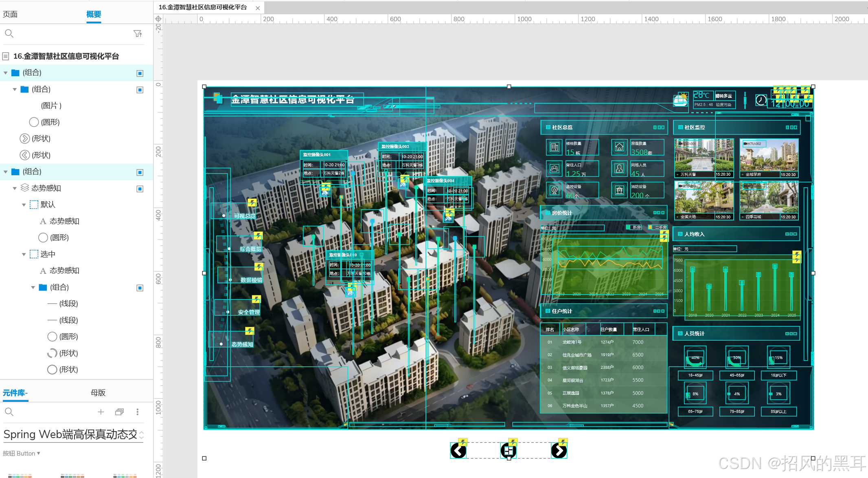The image size is (868, 478).
Task: Click the outline filter funnel icon
Action: (138, 34)
